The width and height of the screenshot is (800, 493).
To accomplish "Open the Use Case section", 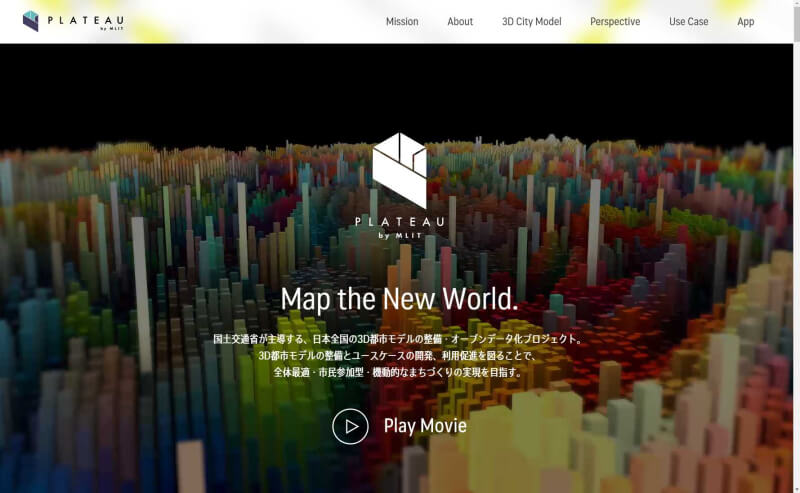I will click(689, 22).
